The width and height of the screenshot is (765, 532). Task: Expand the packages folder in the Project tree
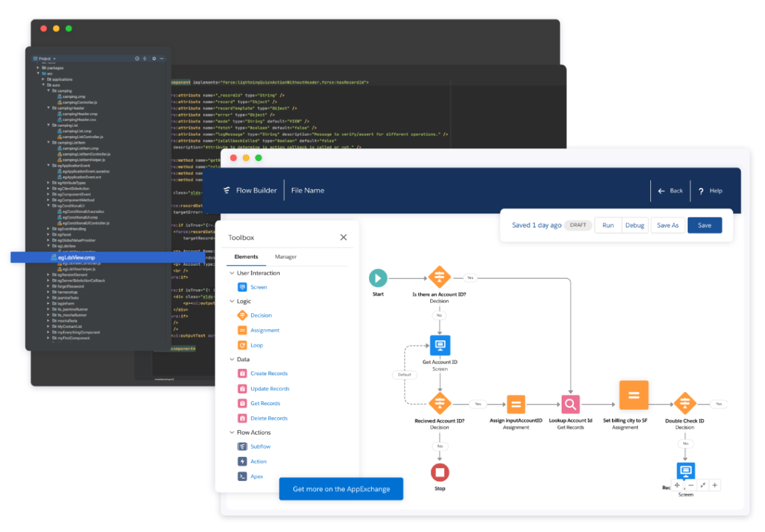[x=37, y=68]
